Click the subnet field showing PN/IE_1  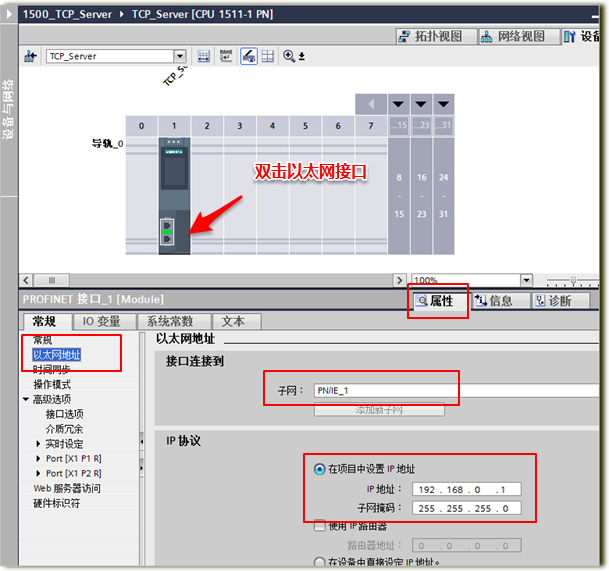click(456, 390)
